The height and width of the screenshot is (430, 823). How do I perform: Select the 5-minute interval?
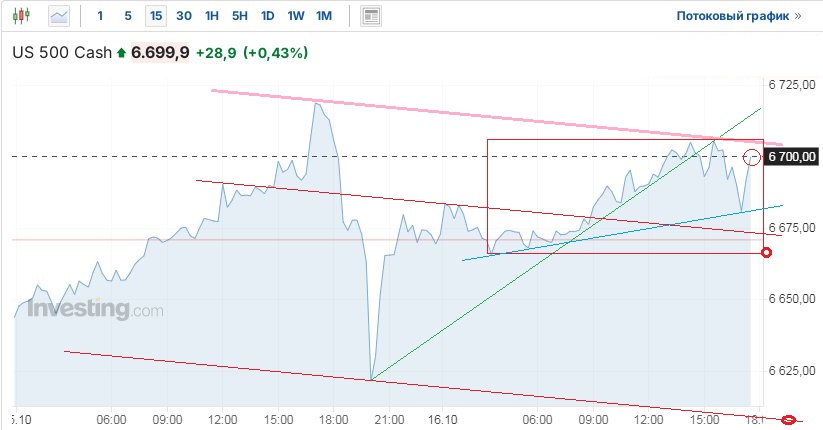pos(127,16)
